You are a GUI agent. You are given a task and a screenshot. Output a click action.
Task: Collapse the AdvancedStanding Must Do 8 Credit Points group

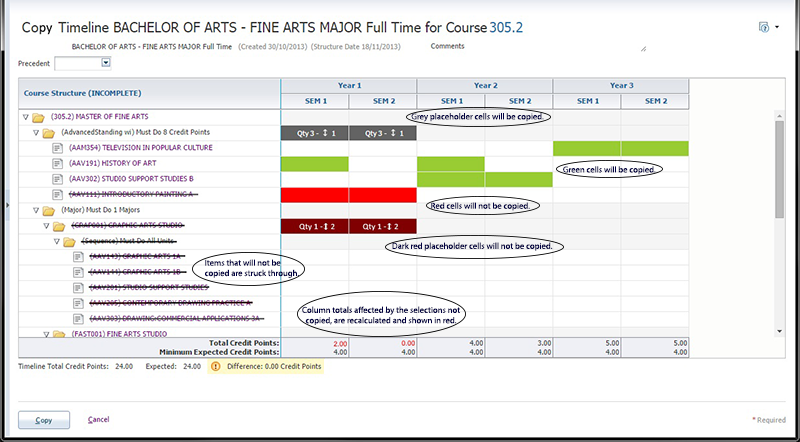[35, 132]
